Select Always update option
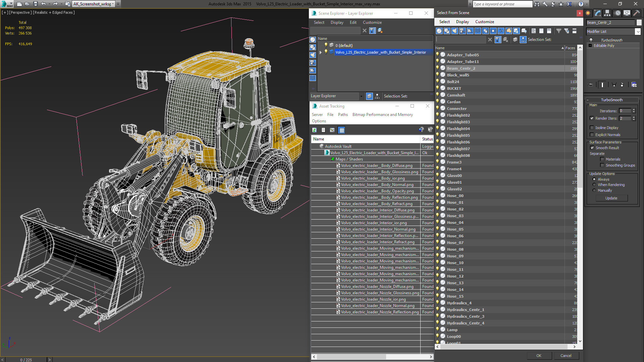The image size is (644, 362). (594, 179)
